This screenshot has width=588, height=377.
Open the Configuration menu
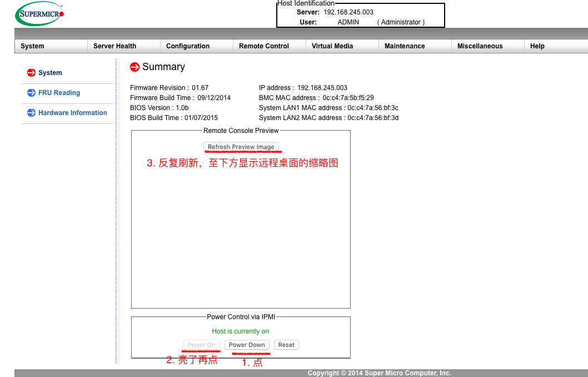tap(188, 46)
